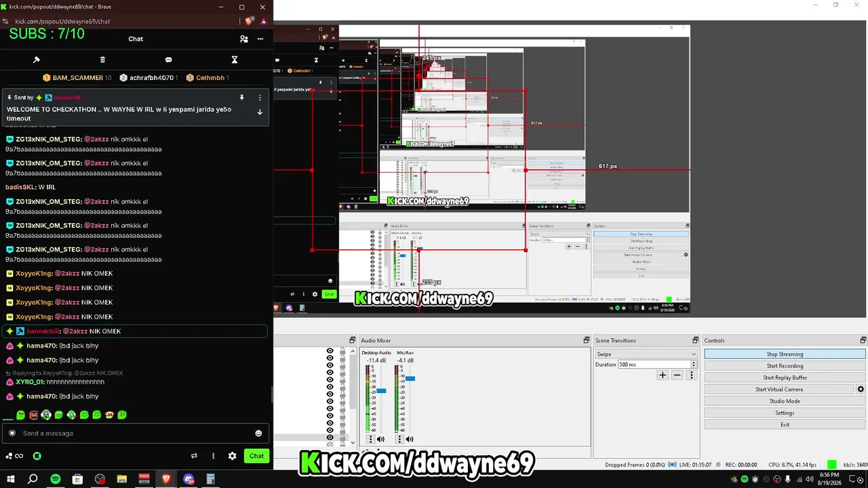Open the vertical dots menu beside chat settings
The height and width of the screenshot is (488, 868).
click(x=213, y=456)
